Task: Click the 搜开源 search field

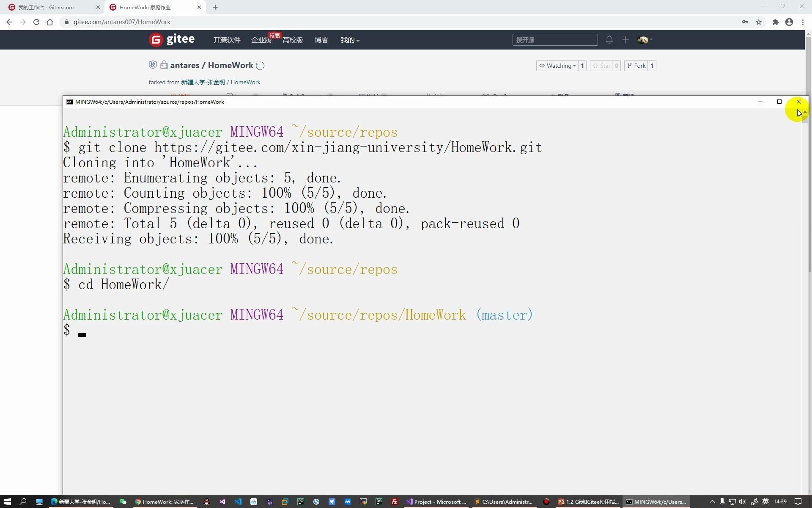Action: point(555,40)
